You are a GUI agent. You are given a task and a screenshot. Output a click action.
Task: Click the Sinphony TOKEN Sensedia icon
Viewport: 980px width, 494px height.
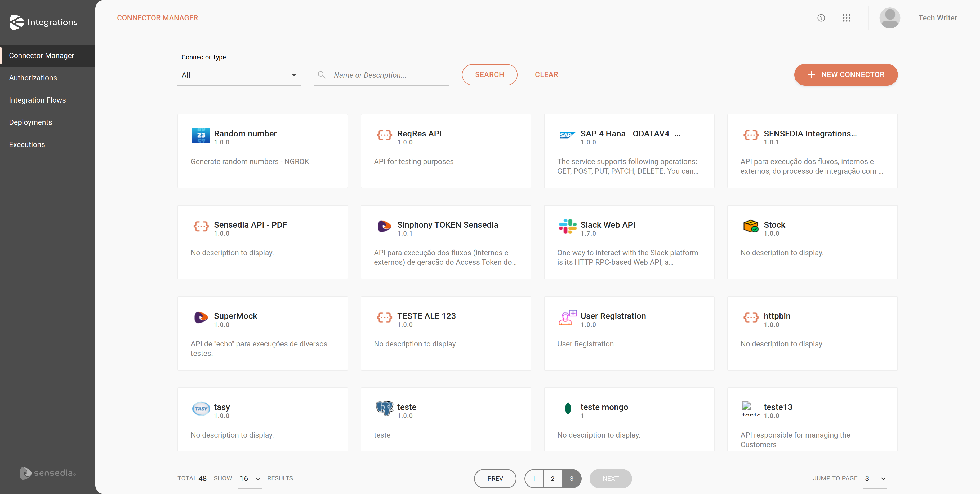pyautogui.click(x=384, y=226)
